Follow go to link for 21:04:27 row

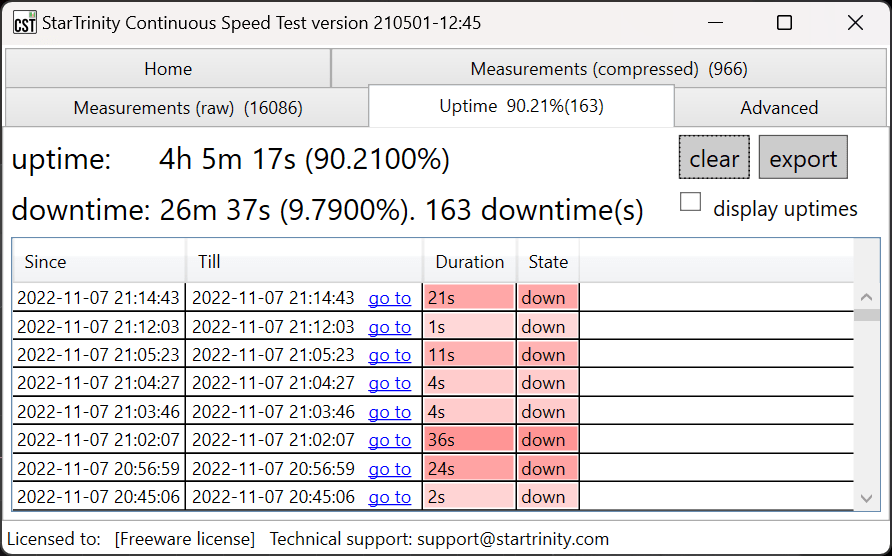[x=390, y=383]
